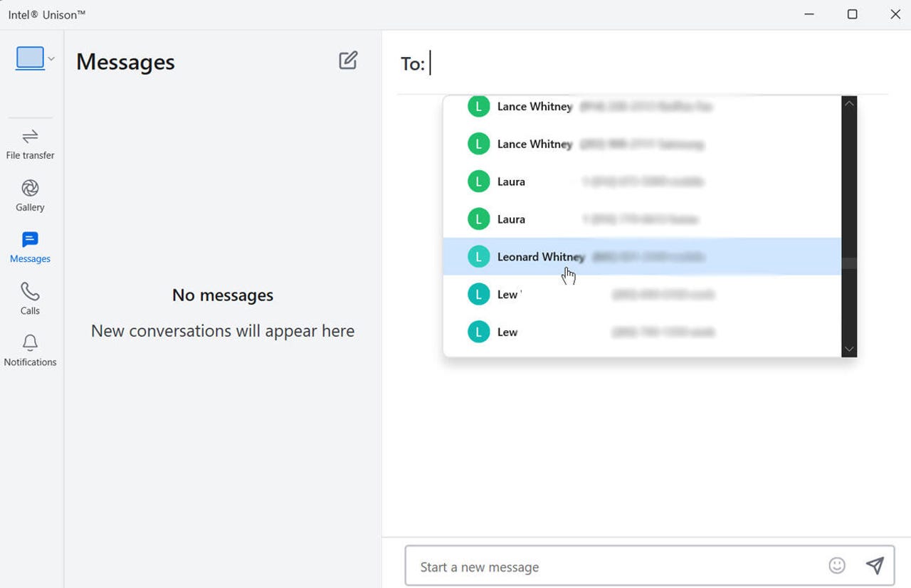Compose a new message with pencil icon
This screenshot has width=911, height=588.
click(348, 61)
